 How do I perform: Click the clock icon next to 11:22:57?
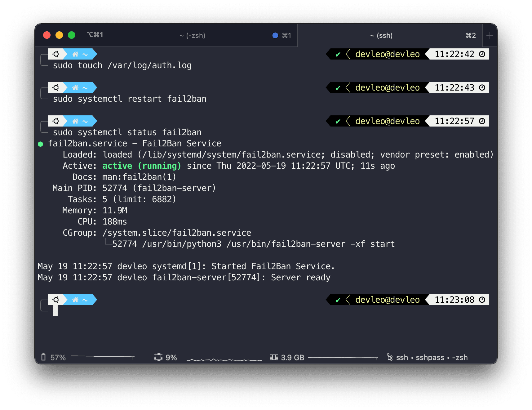(x=482, y=121)
